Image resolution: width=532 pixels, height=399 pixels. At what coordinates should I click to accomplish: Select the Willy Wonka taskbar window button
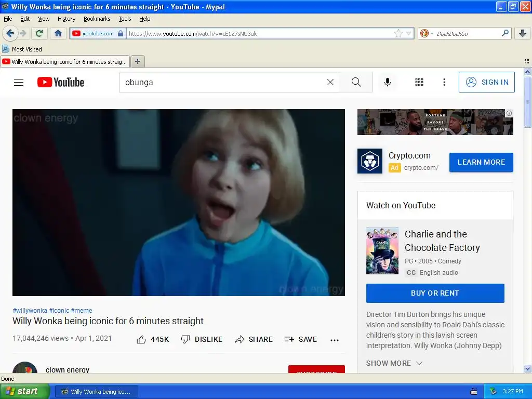[x=97, y=392]
